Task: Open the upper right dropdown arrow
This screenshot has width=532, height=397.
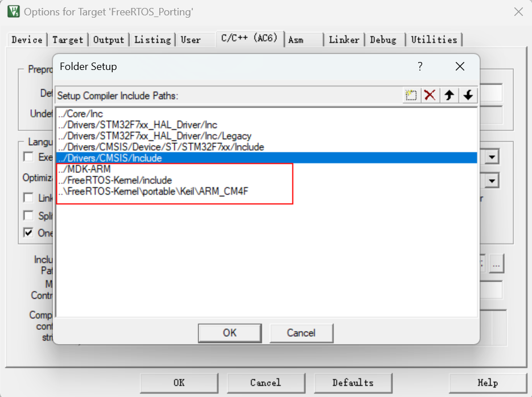Action: coord(492,157)
